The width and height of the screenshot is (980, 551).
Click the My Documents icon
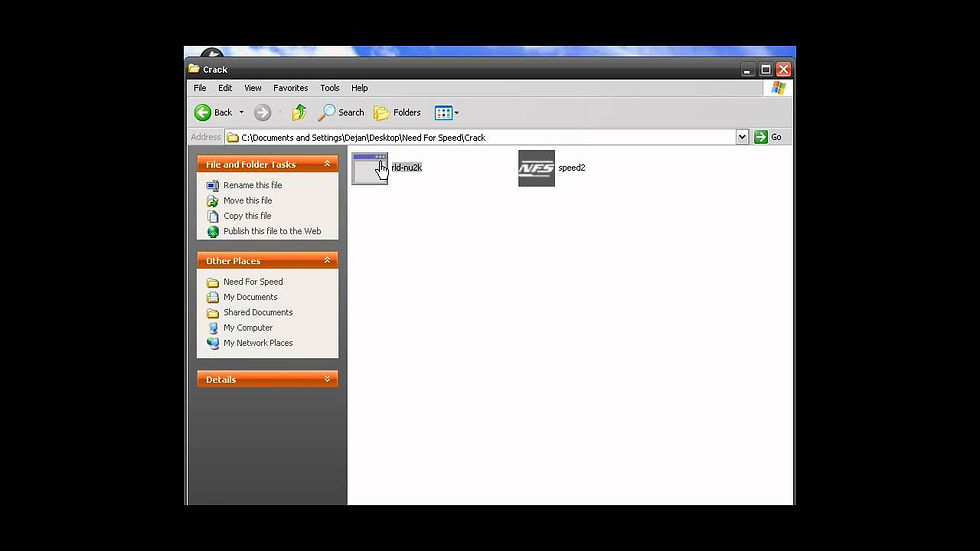tap(213, 297)
